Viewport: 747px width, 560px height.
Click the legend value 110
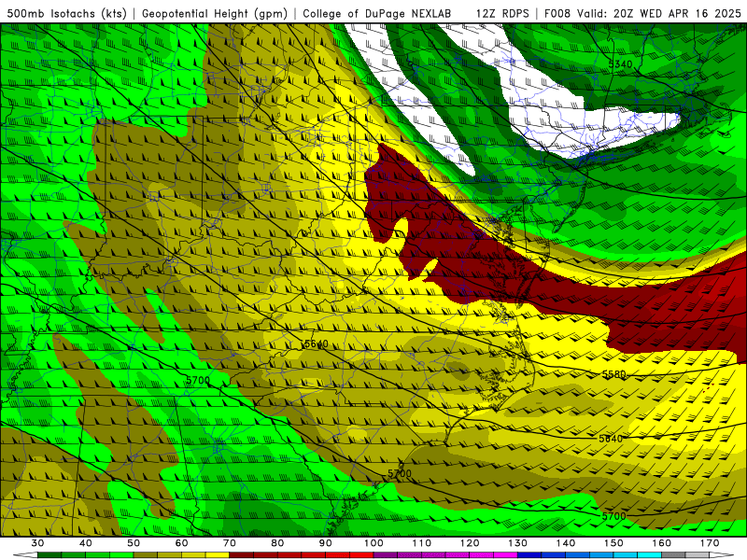point(422,543)
